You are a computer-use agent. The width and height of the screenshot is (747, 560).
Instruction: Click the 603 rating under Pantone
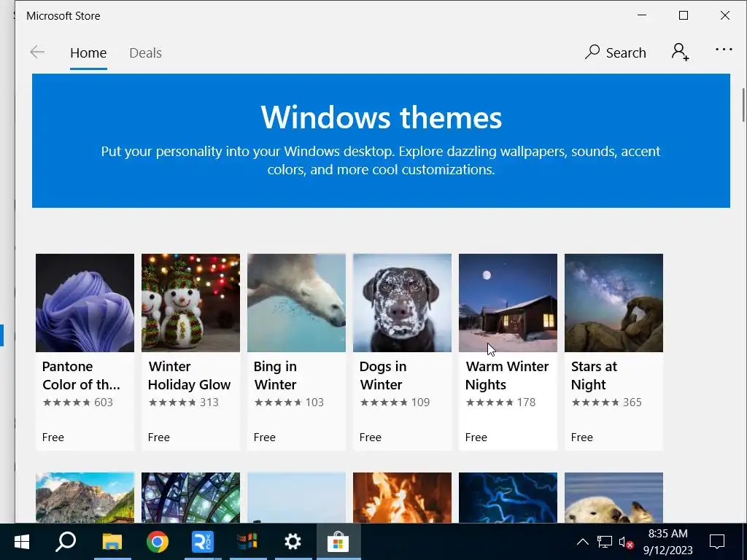77,402
